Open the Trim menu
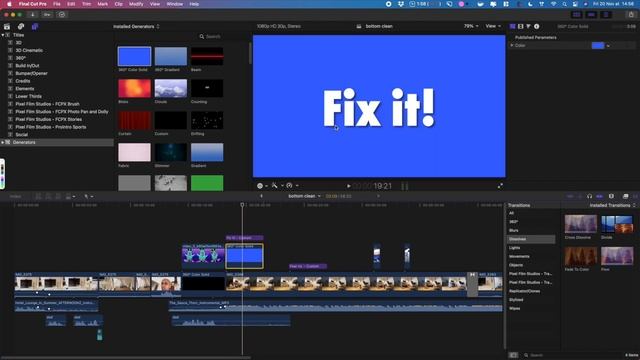The height and width of the screenshot is (360, 640). click(87, 4)
